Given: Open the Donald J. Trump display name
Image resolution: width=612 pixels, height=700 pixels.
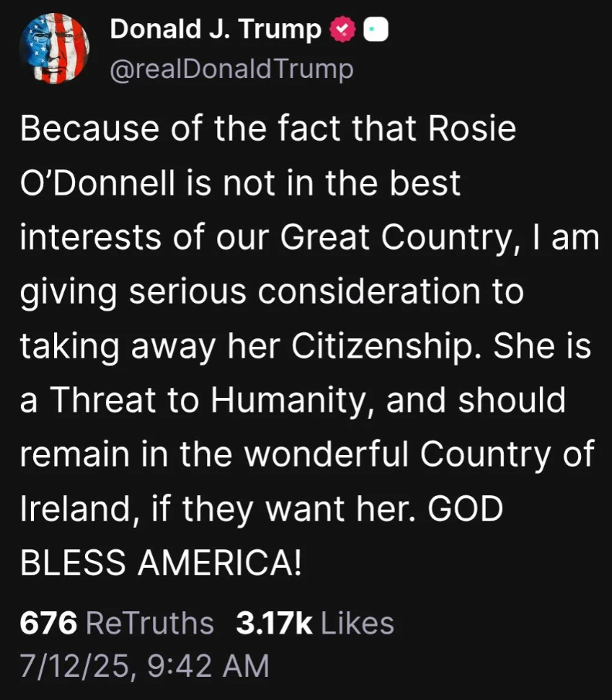Looking at the screenshot, I should click(216, 29).
